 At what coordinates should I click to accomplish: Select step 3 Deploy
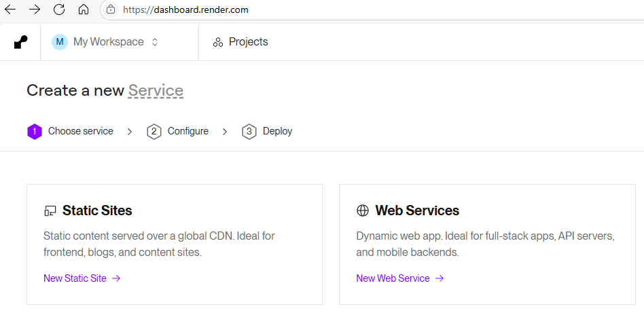click(x=267, y=132)
